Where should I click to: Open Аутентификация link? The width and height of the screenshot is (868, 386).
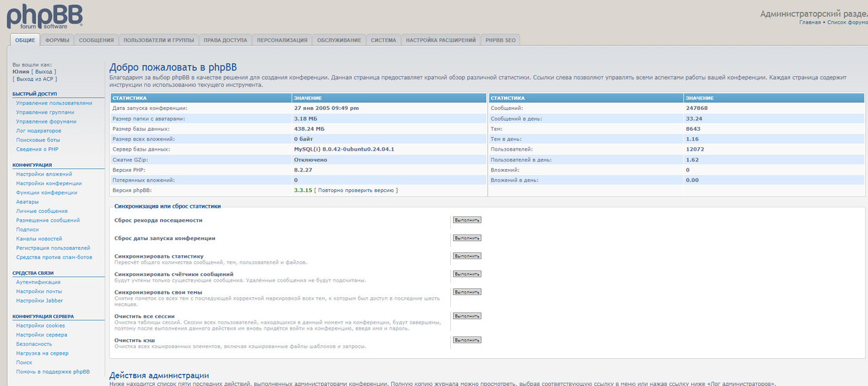click(x=38, y=282)
